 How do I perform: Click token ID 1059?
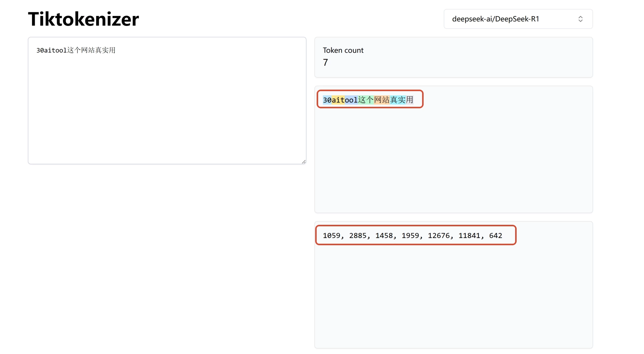tap(331, 236)
